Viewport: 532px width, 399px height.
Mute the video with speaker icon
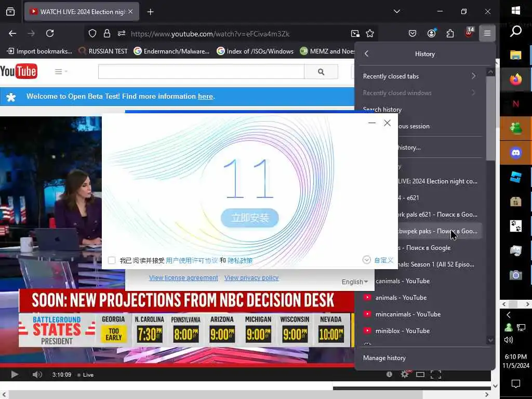point(37,375)
